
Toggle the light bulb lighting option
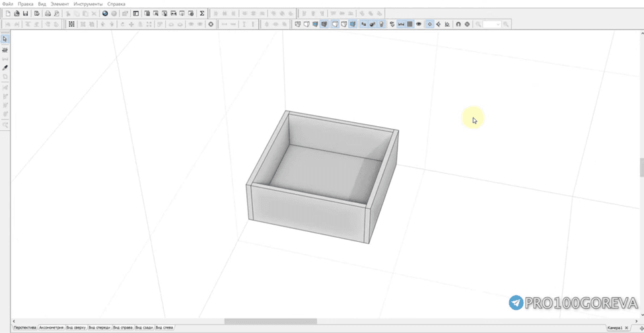click(381, 24)
